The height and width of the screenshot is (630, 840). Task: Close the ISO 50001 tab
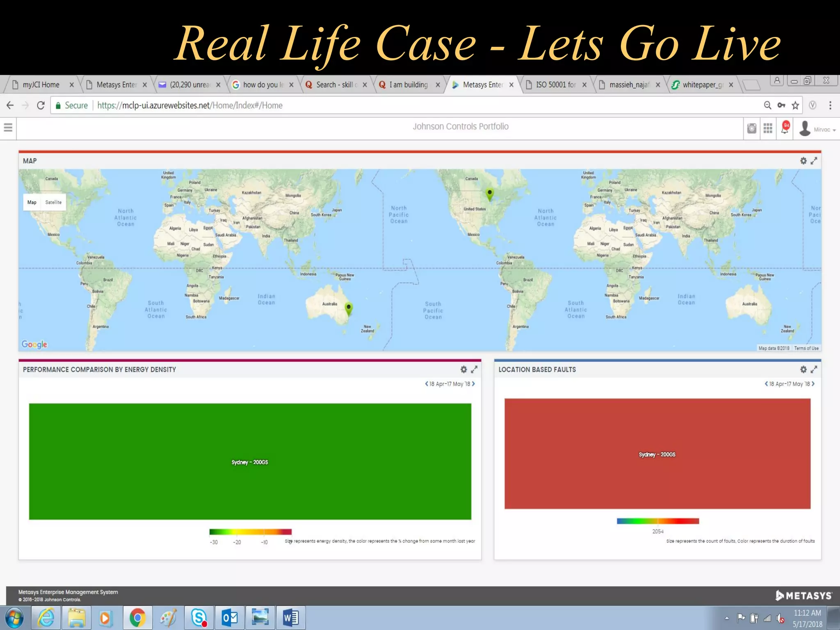[584, 85]
